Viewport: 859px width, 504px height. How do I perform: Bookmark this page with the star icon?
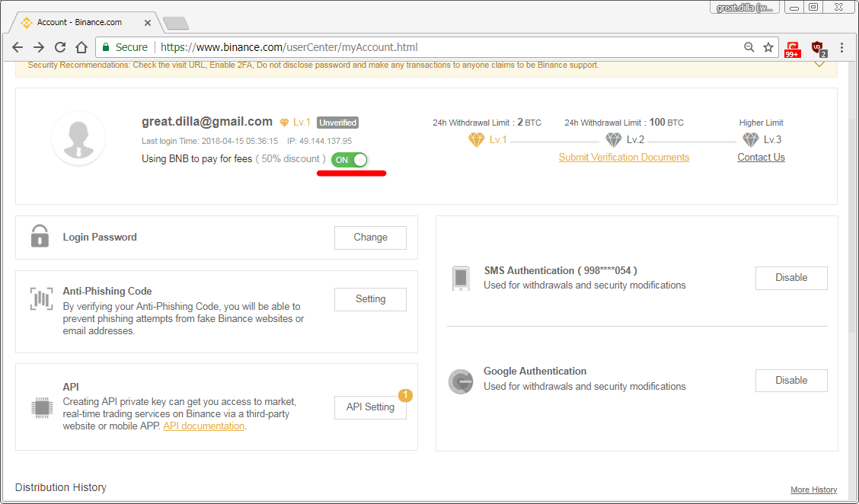(x=768, y=47)
